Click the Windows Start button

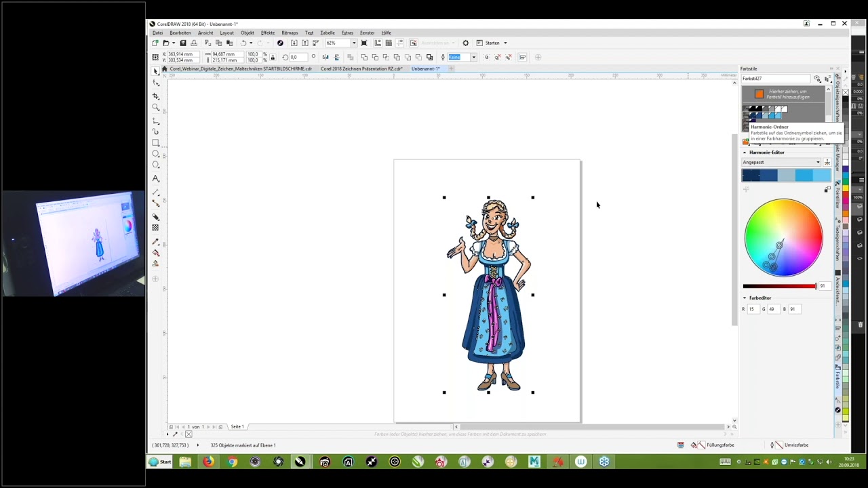(x=161, y=462)
